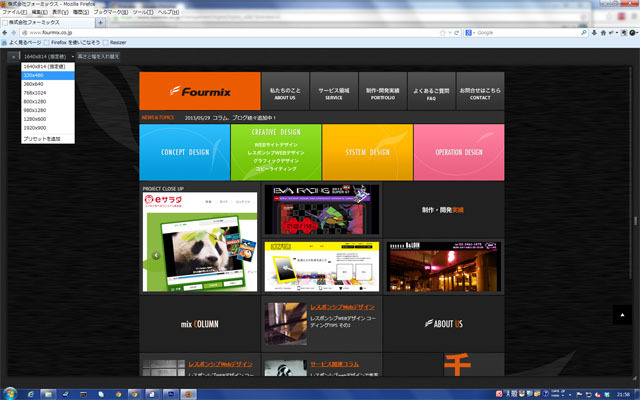
Task: Click the back navigation arrow in Firefox
Action: 9,32
